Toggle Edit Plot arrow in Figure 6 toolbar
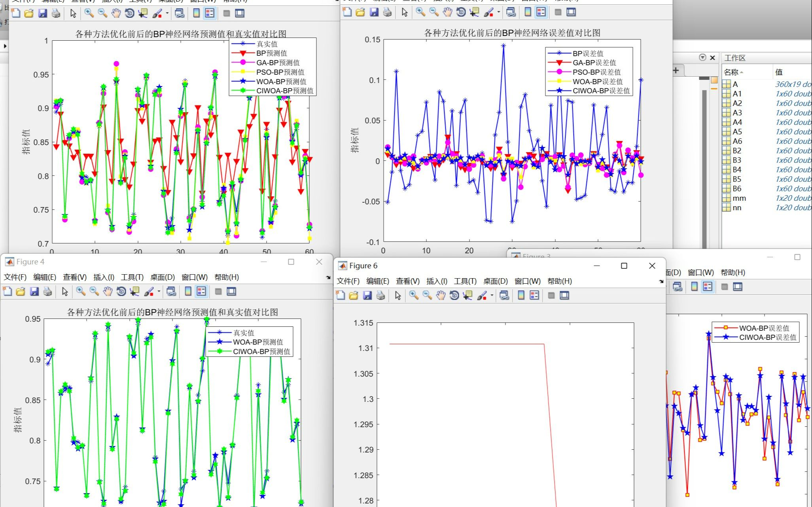 398,295
